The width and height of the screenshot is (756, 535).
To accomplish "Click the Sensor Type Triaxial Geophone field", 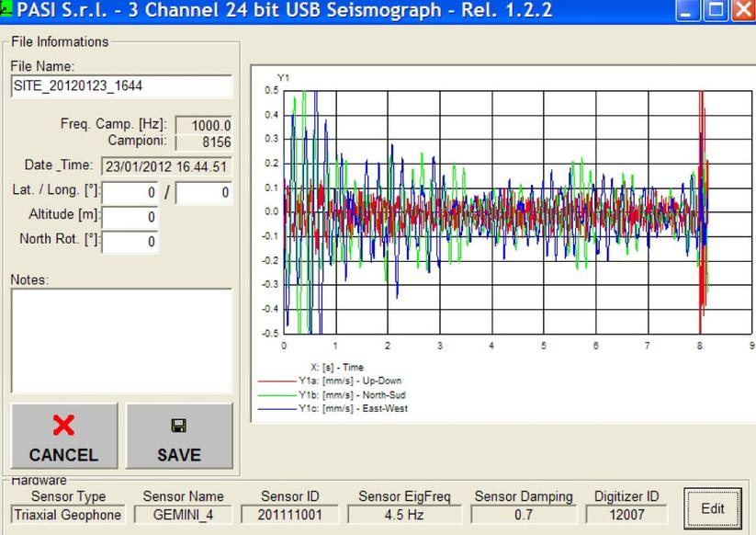I will pos(68,515).
